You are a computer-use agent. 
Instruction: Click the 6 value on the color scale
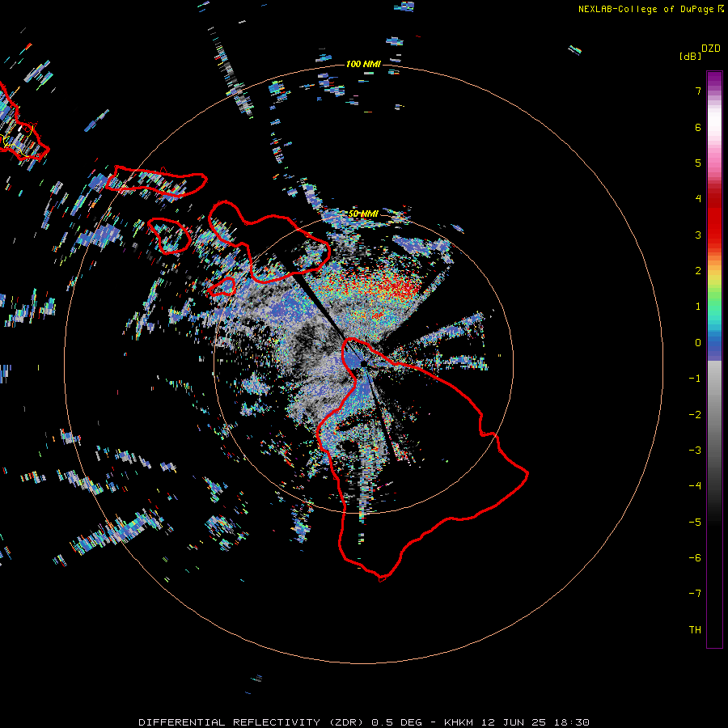pyautogui.click(x=698, y=127)
